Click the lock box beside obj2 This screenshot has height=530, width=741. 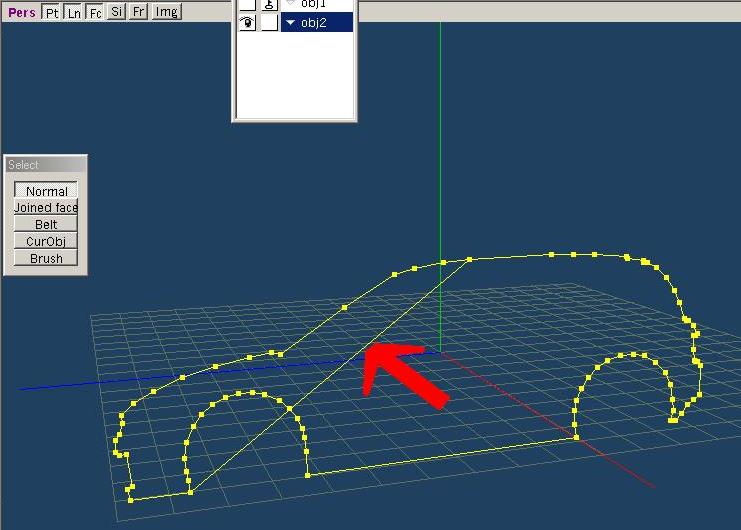tap(269, 23)
